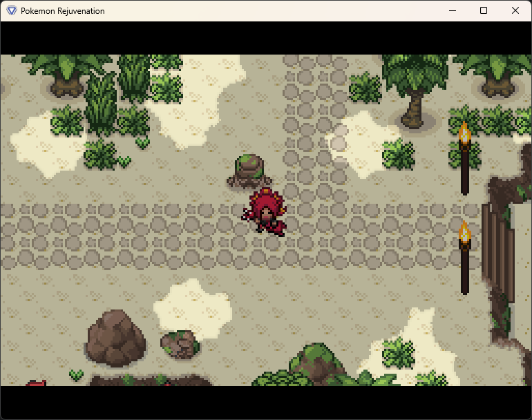532x420 pixels.
Task: Click the large brown boulder
Action: pos(115,338)
